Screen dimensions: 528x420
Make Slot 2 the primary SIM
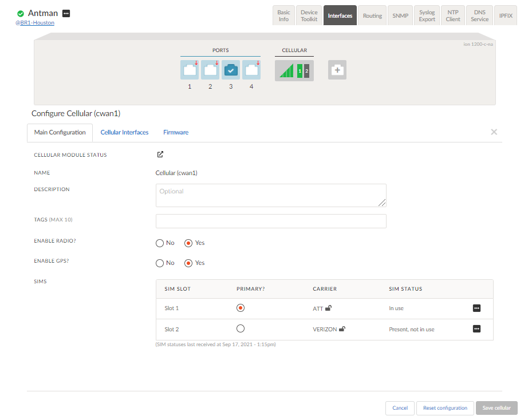241,328
